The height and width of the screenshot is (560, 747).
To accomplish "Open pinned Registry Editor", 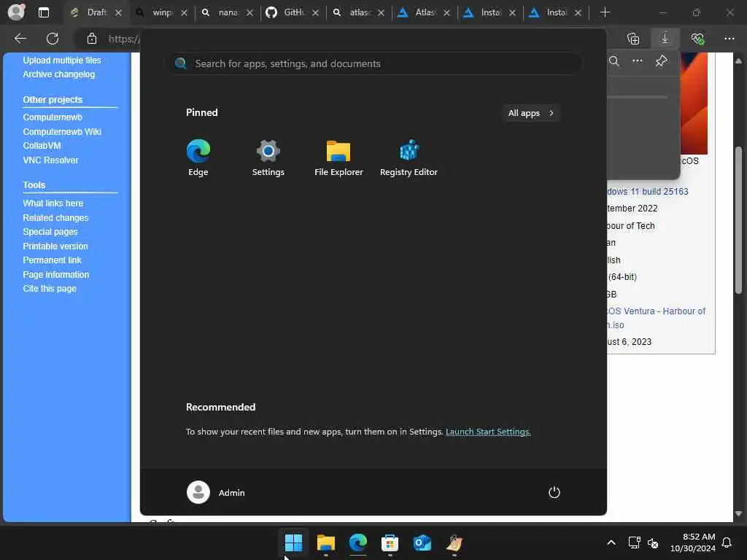I will pyautogui.click(x=409, y=157).
